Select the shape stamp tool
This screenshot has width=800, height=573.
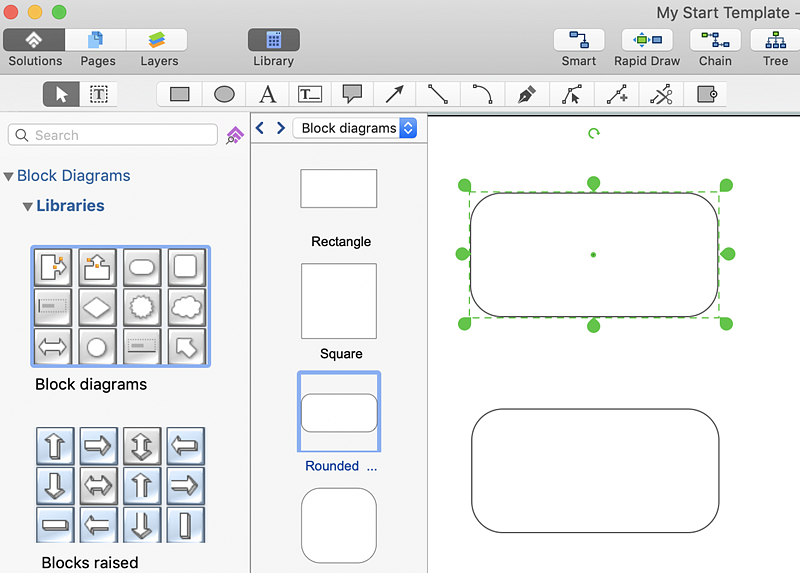coord(707,94)
